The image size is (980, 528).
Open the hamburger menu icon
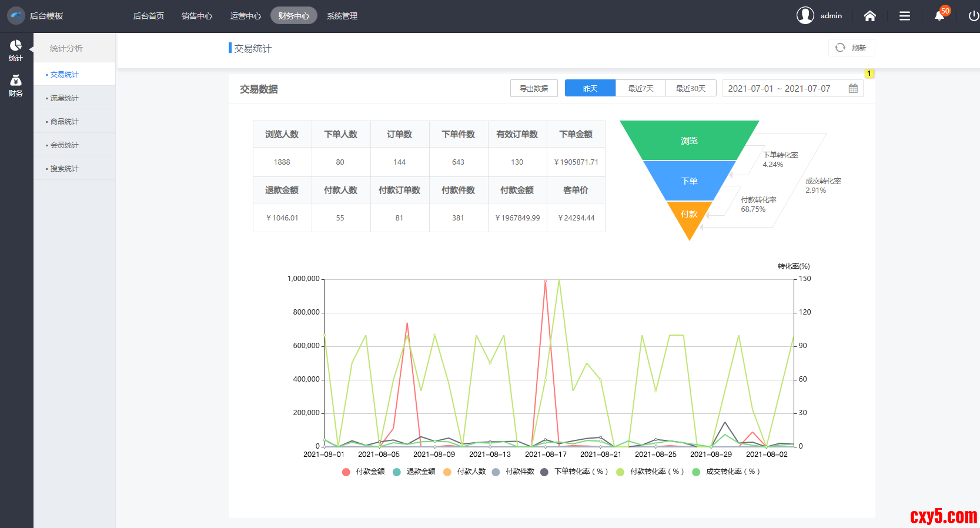tap(904, 16)
